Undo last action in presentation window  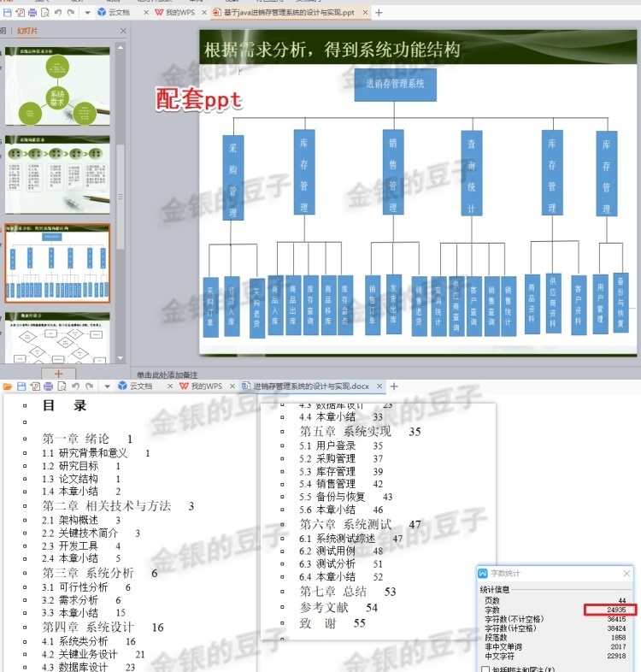pyautogui.click(x=58, y=13)
